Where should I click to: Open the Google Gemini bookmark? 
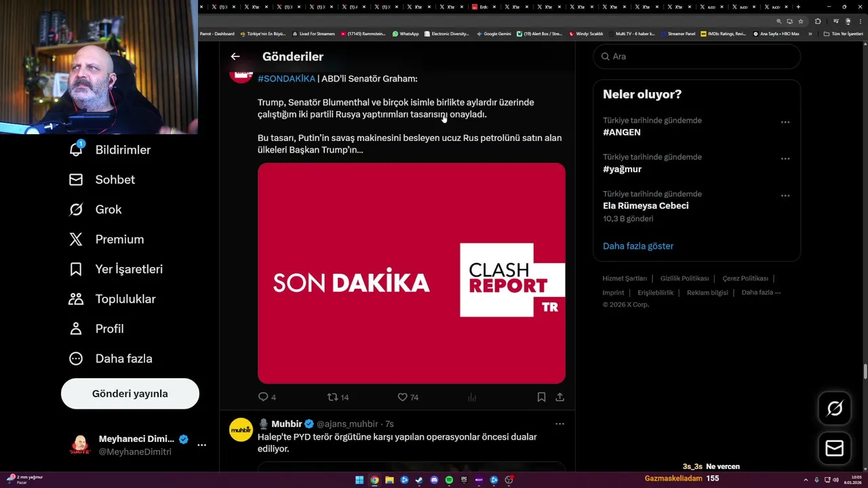click(494, 34)
